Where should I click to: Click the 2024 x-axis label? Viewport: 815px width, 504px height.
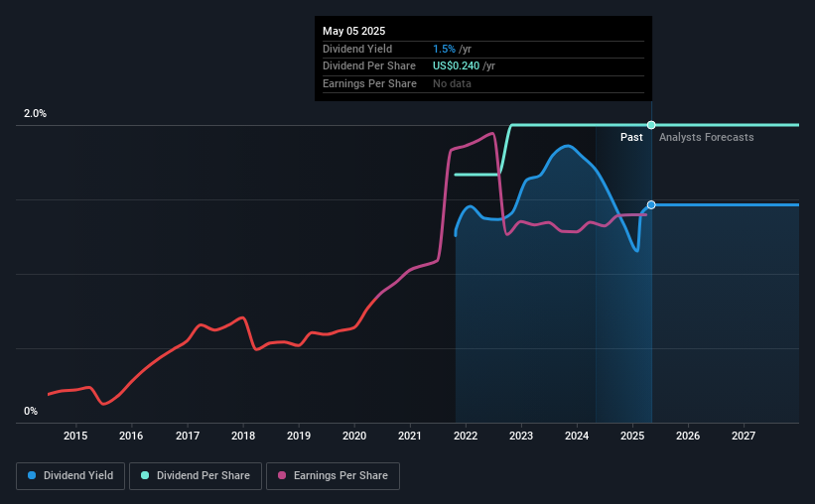[x=577, y=436]
